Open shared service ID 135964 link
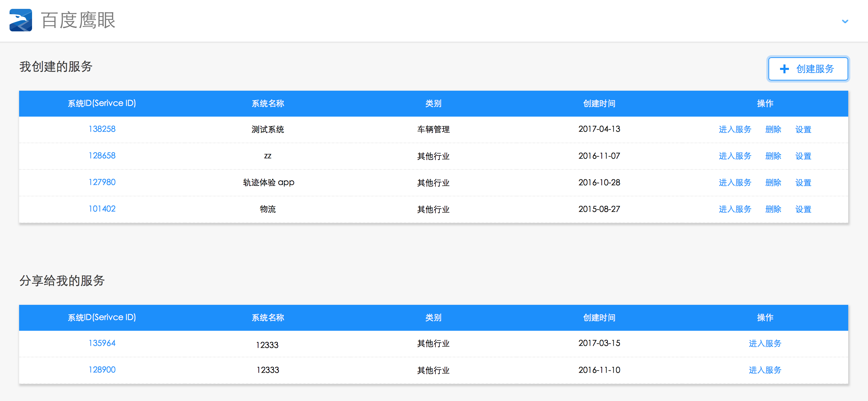 102,343
